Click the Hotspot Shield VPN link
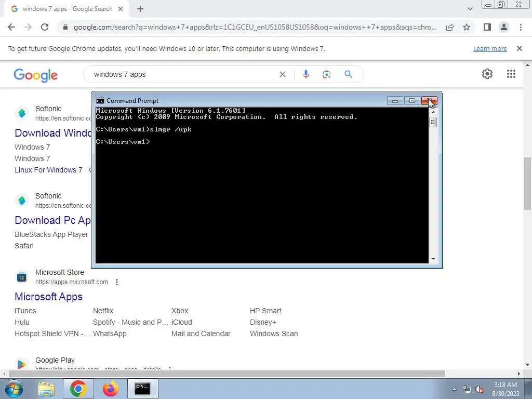 [x=52, y=334]
